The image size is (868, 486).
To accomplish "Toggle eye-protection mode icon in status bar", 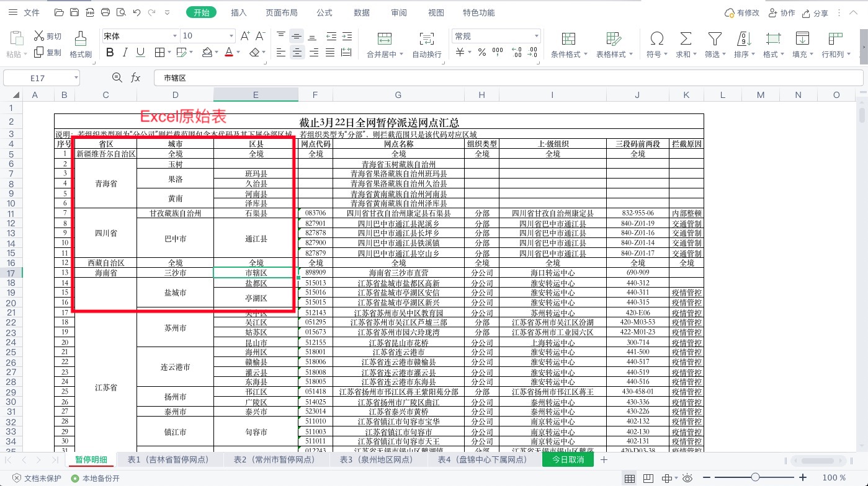I will point(687,478).
